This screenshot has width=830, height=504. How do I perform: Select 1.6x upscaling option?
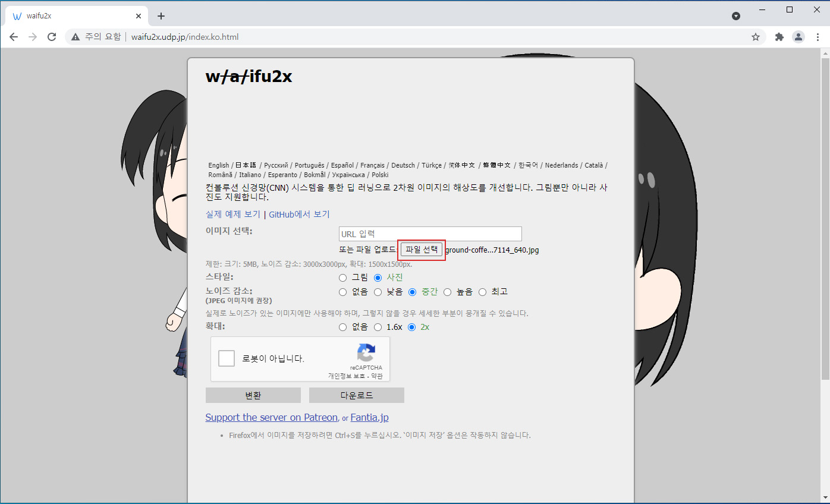[378, 327]
